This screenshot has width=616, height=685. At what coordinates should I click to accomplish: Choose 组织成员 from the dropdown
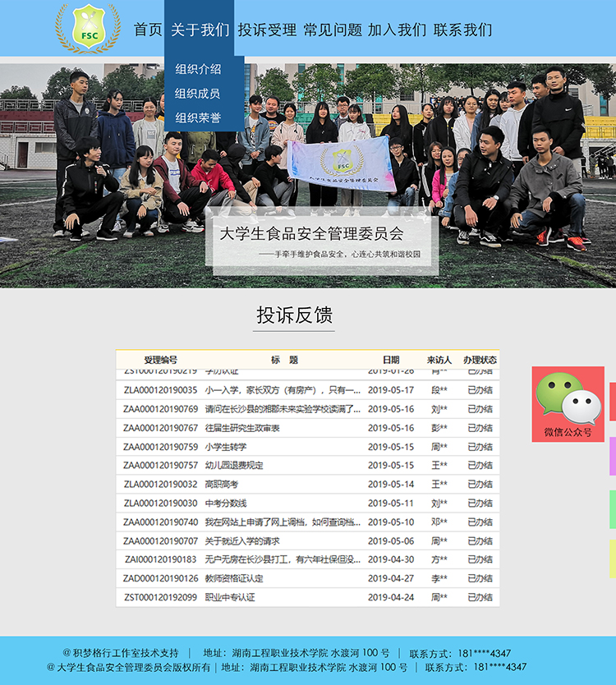(x=197, y=94)
